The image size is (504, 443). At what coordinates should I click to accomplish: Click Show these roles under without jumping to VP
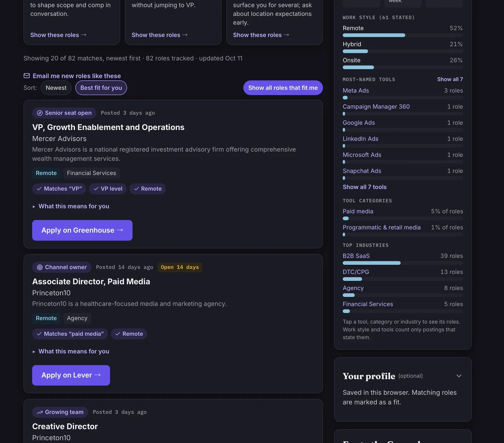159,35
